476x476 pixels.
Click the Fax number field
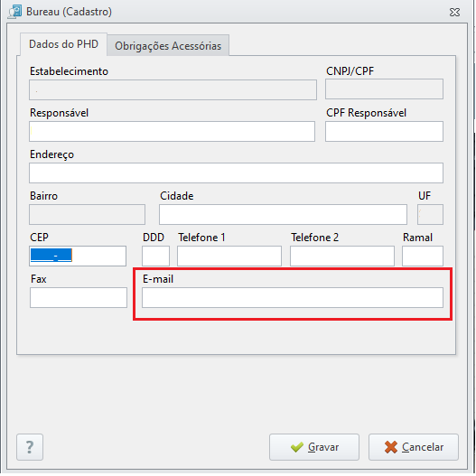(x=79, y=297)
